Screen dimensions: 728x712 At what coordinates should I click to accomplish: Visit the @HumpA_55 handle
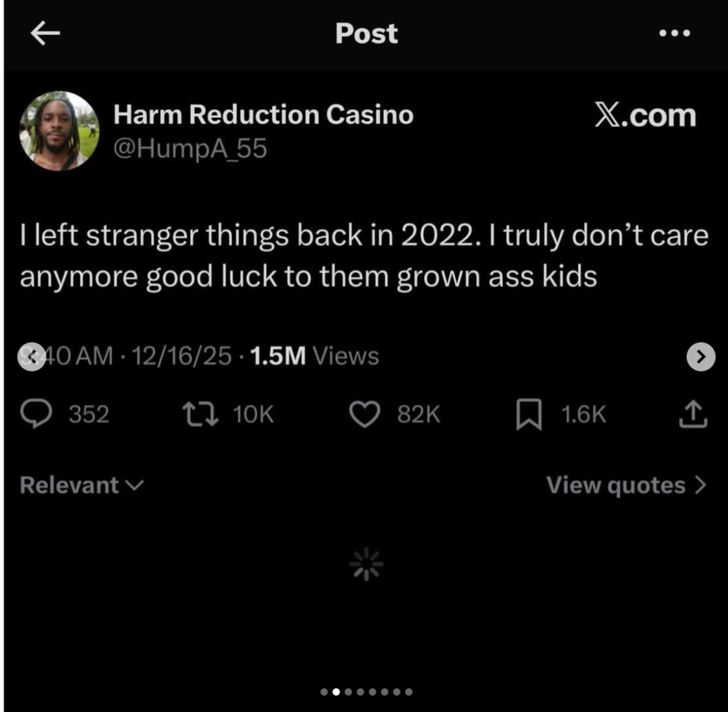pos(190,149)
